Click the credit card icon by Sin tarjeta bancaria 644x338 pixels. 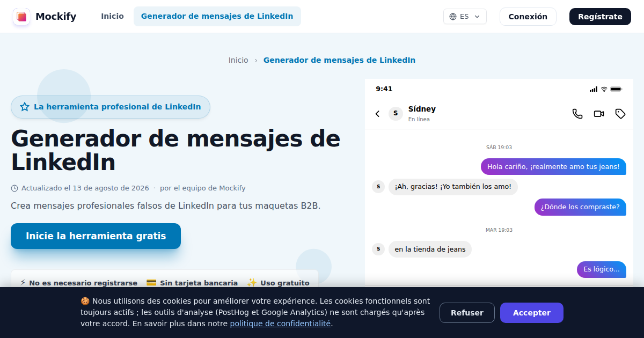pos(151,283)
